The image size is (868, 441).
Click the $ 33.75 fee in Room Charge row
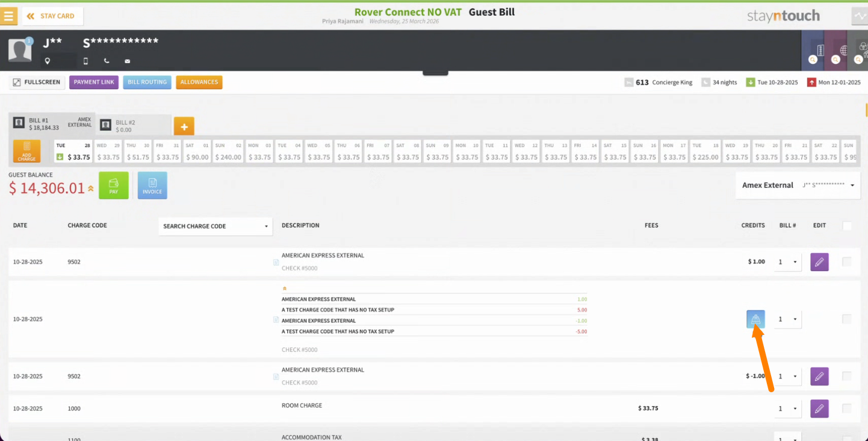pyautogui.click(x=648, y=408)
